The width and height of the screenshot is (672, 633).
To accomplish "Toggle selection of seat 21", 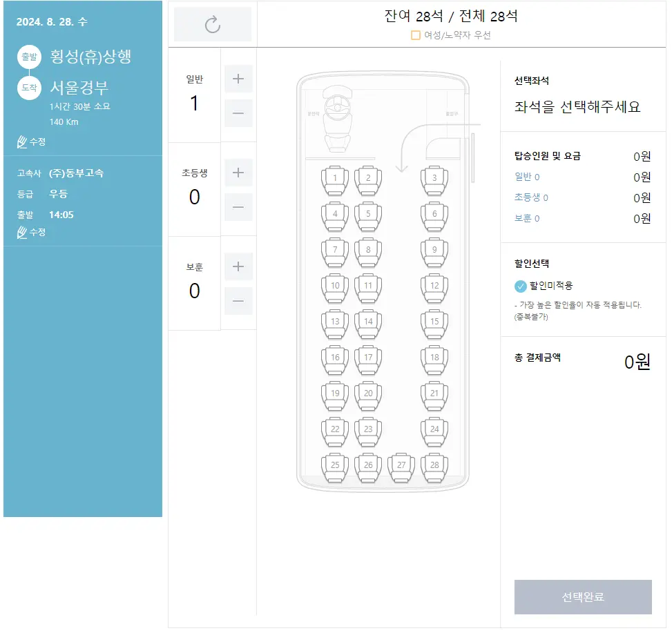I will (434, 394).
